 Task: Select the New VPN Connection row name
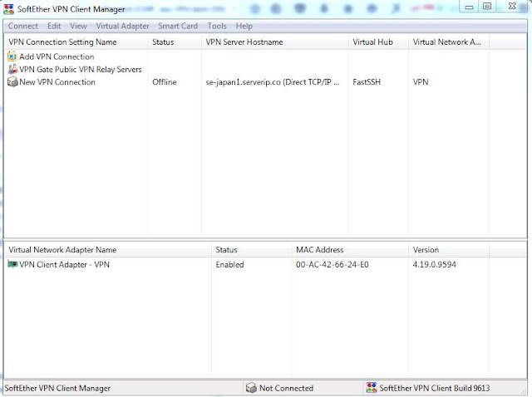tap(57, 82)
